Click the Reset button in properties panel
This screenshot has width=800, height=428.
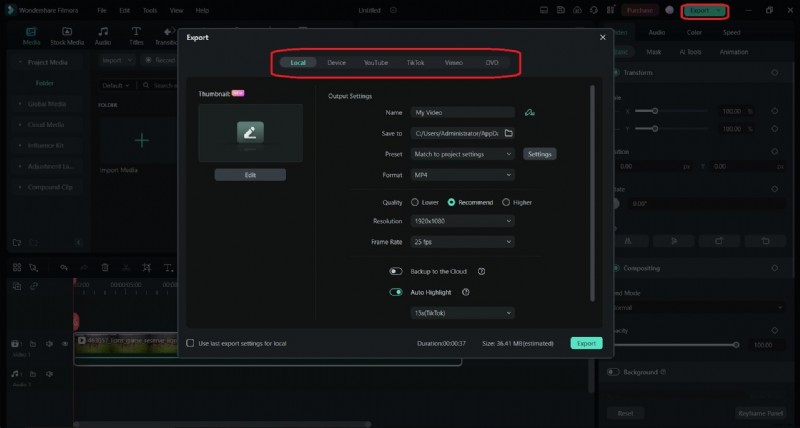point(626,413)
